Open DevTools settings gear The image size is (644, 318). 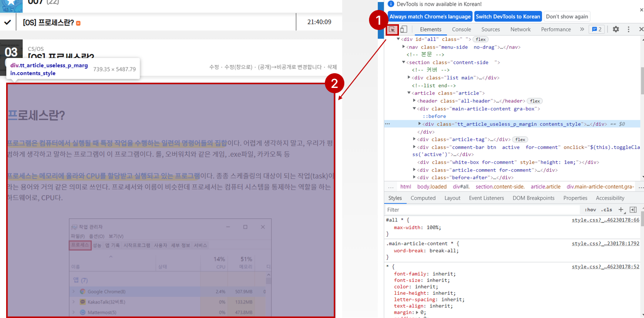tap(616, 29)
